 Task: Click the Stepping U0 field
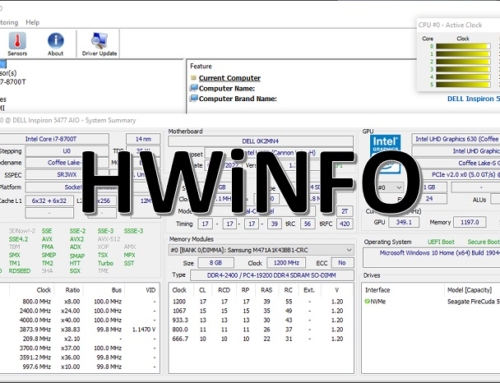[67, 151]
